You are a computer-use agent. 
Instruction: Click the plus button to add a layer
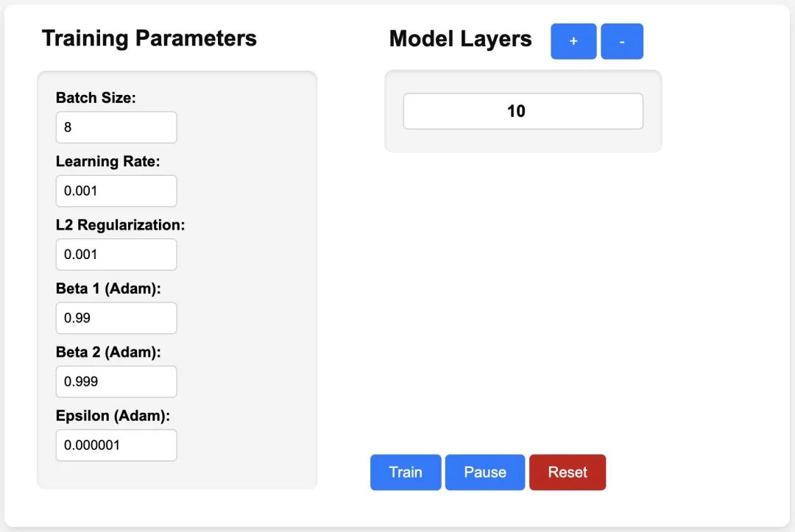tap(573, 42)
